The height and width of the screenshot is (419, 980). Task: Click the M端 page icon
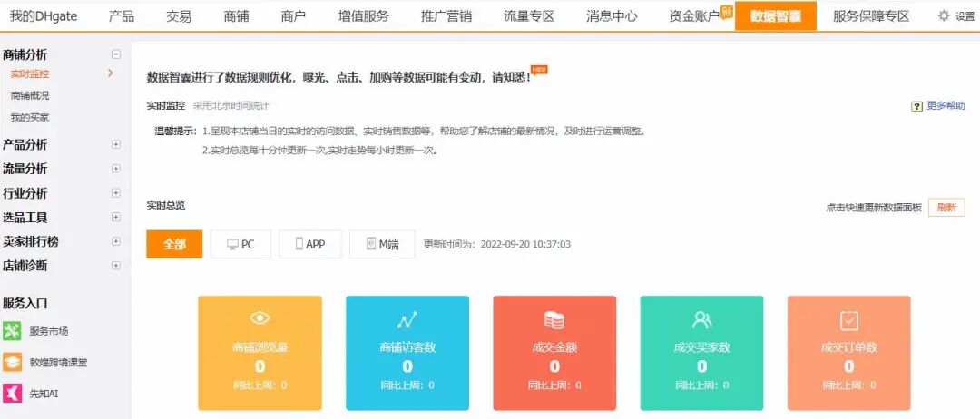tap(370, 244)
